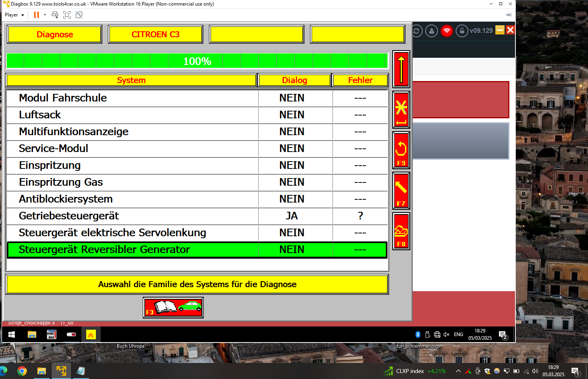
Task: Select the Service-Modul row
Action: (x=197, y=149)
